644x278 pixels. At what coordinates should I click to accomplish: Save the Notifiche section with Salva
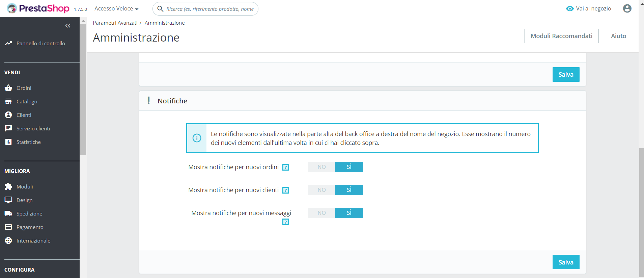(x=566, y=262)
